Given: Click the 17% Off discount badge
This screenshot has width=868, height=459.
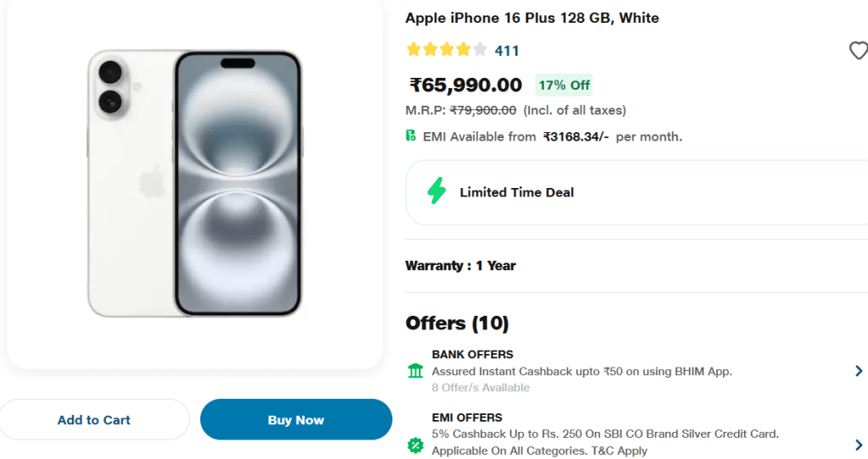Looking at the screenshot, I should point(564,85).
